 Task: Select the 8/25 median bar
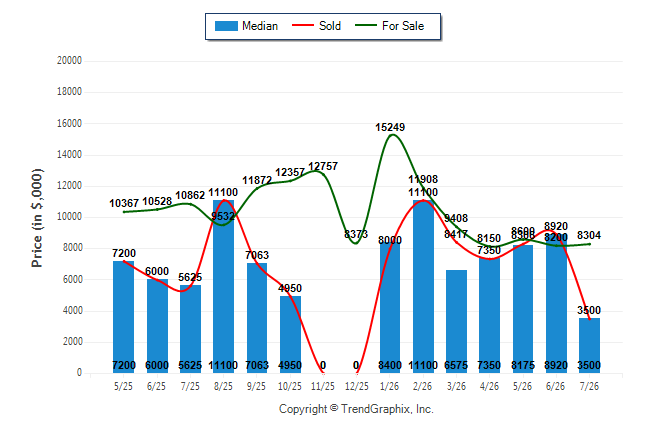coord(223,286)
